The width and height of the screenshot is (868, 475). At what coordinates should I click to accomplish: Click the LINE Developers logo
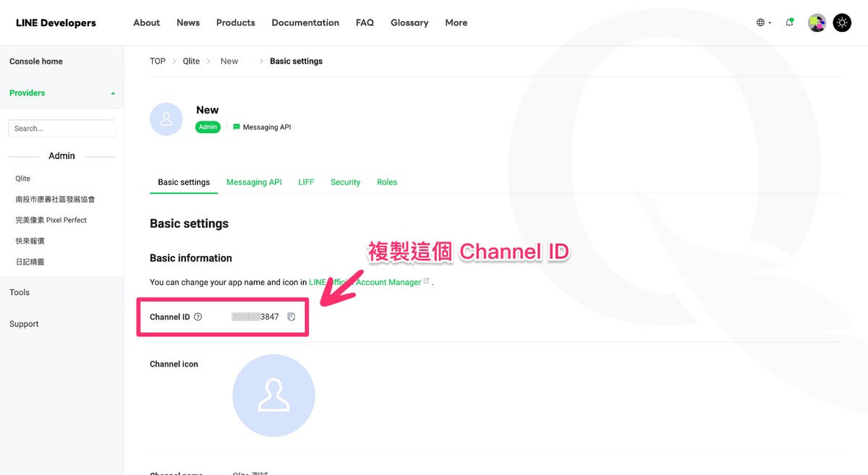pos(56,22)
